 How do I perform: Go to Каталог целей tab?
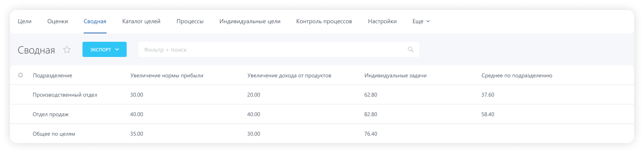[141, 21]
